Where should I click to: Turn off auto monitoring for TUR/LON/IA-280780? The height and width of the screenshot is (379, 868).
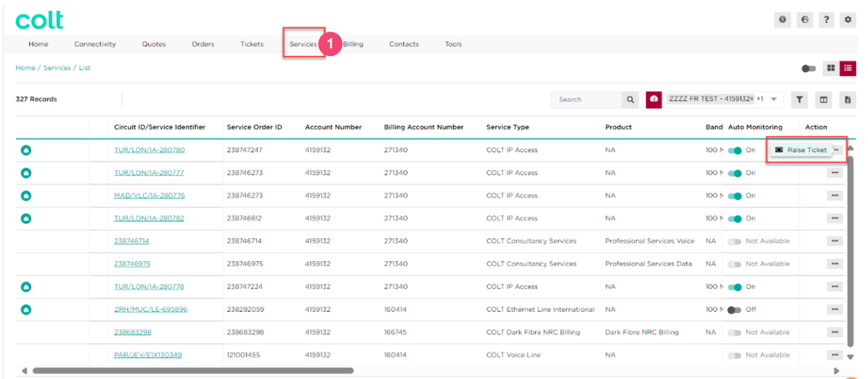coord(734,150)
